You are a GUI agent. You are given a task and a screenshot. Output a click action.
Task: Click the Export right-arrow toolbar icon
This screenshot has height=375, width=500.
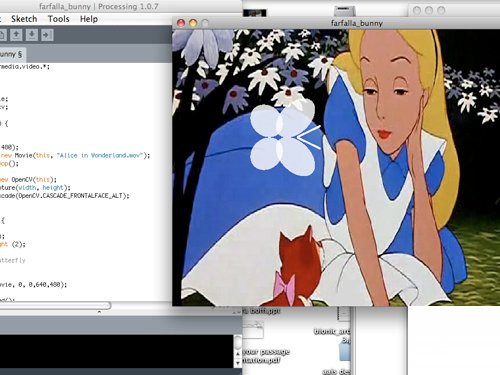[47, 35]
